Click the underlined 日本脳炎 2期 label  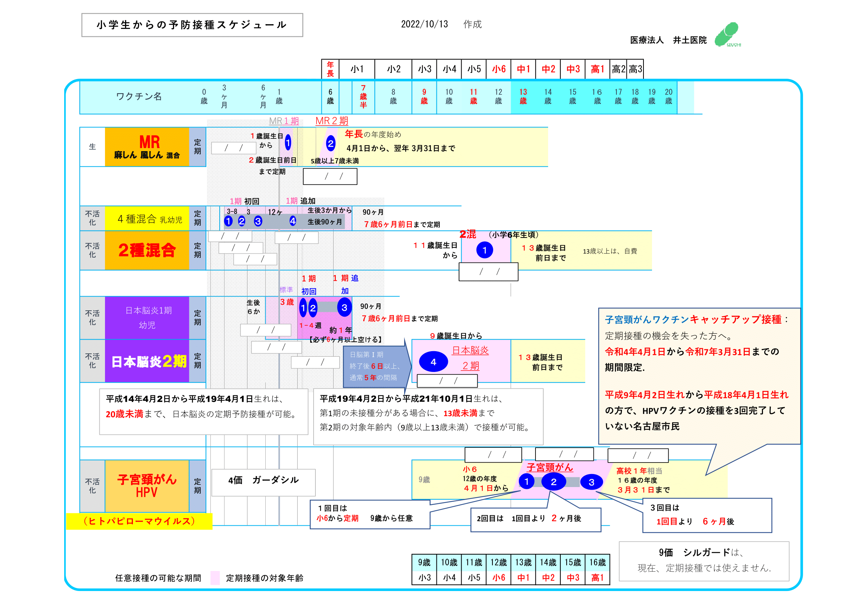tap(471, 357)
